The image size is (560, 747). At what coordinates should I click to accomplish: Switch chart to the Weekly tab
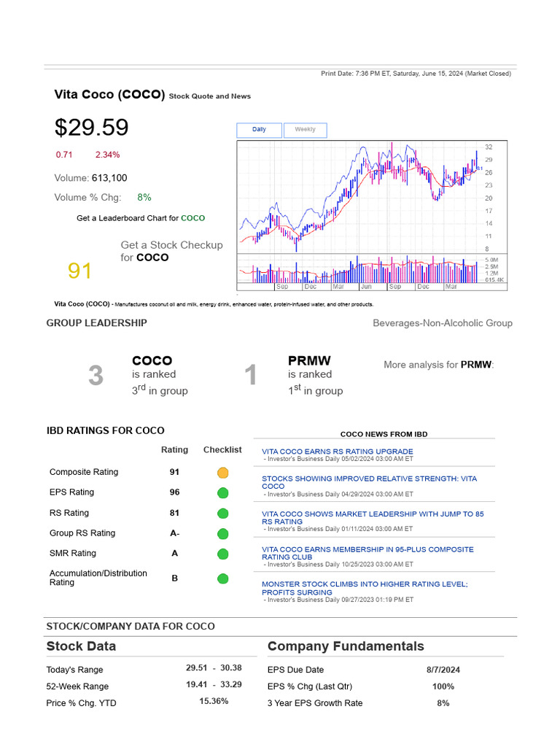306,130
